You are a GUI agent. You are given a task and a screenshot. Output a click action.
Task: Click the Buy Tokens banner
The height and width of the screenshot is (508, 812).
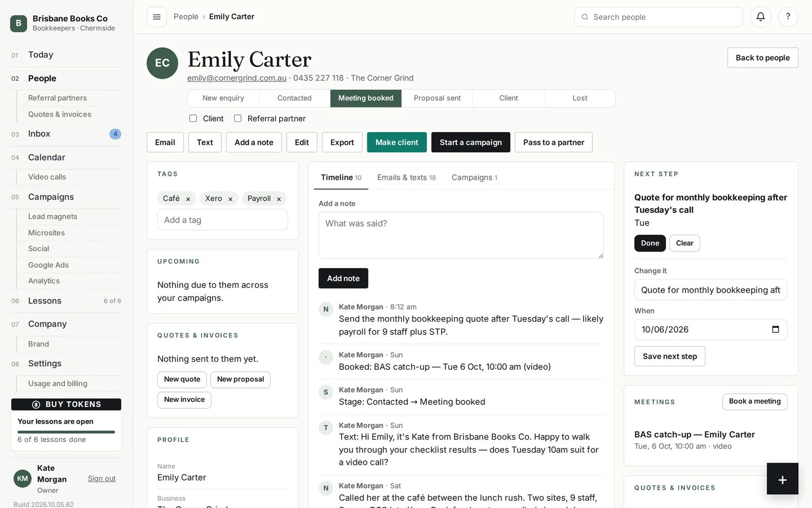tap(66, 404)
